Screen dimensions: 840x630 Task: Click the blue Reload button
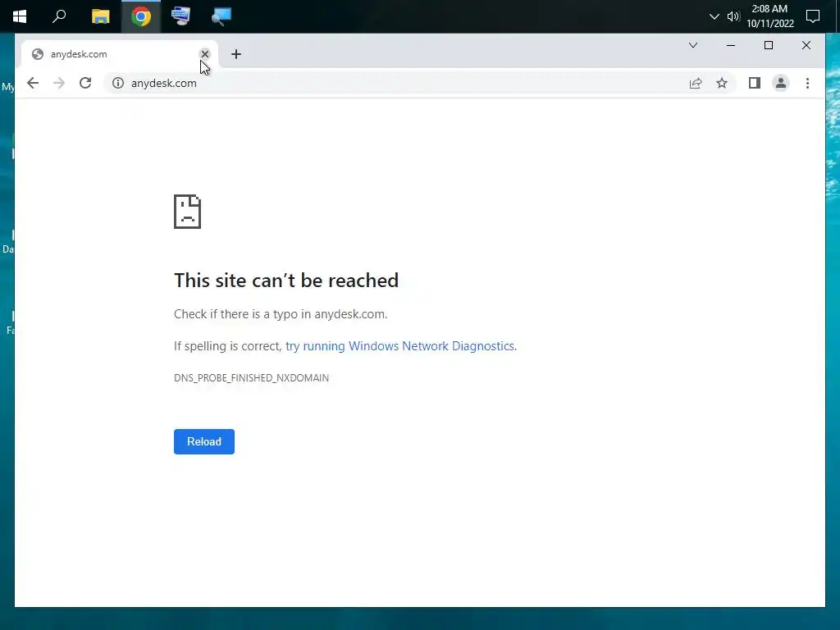[204, 441]
